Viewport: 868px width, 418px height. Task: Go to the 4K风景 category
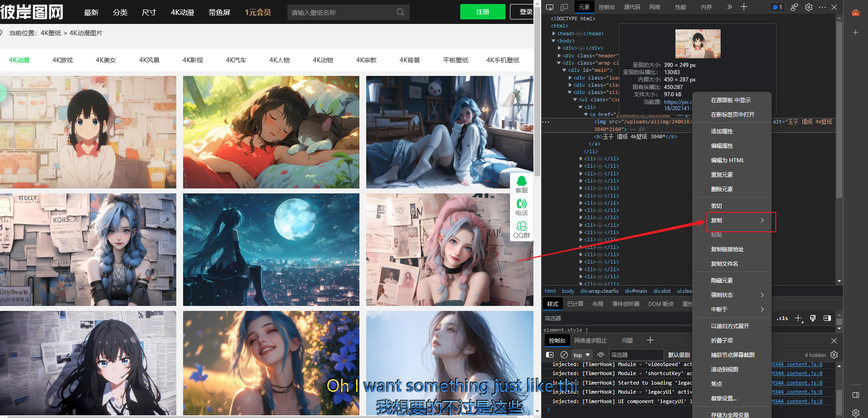tap(149, 60)
